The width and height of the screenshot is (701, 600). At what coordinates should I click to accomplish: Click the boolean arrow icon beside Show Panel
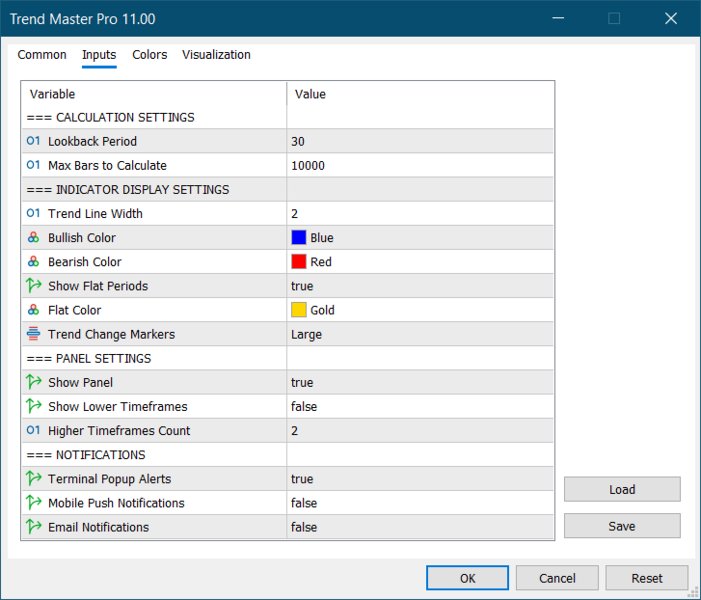tap(34, 382)
